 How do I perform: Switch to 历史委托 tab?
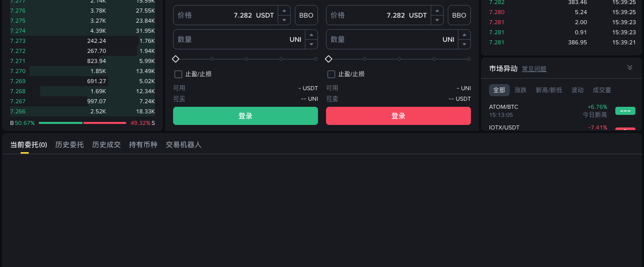click(69, 145)
